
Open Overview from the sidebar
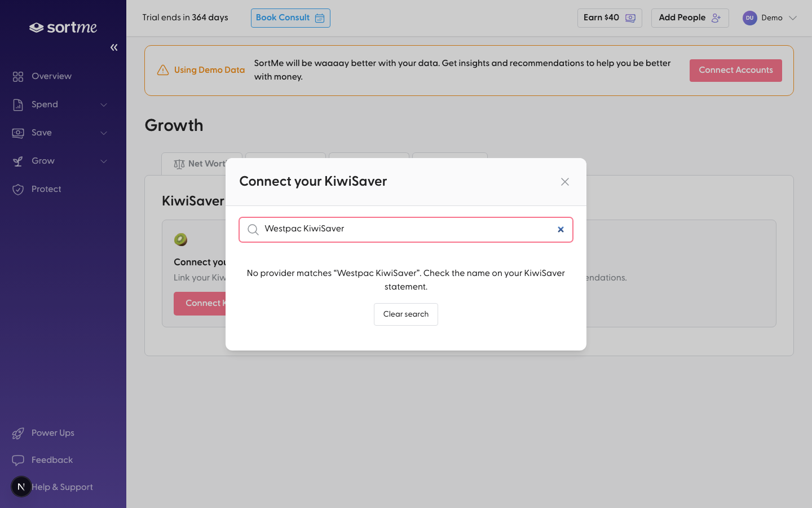coord(51,76)
